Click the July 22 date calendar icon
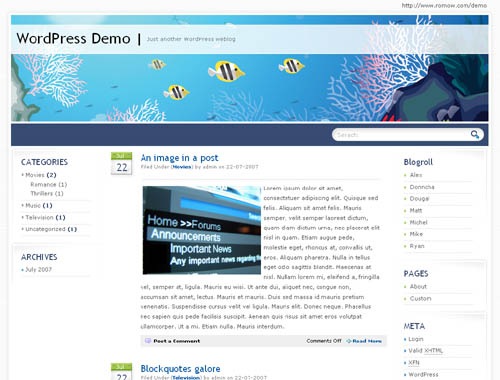500x380 pixels. (121, 163)
